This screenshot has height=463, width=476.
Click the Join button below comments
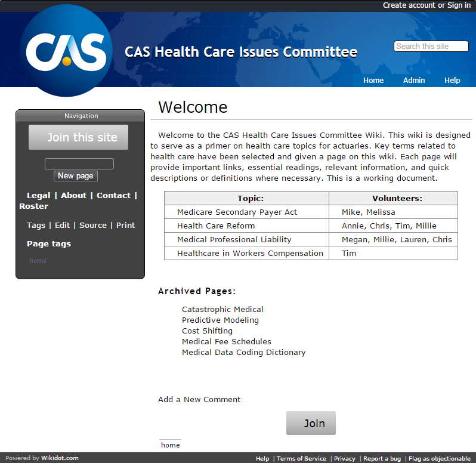[x=311, y=423]
